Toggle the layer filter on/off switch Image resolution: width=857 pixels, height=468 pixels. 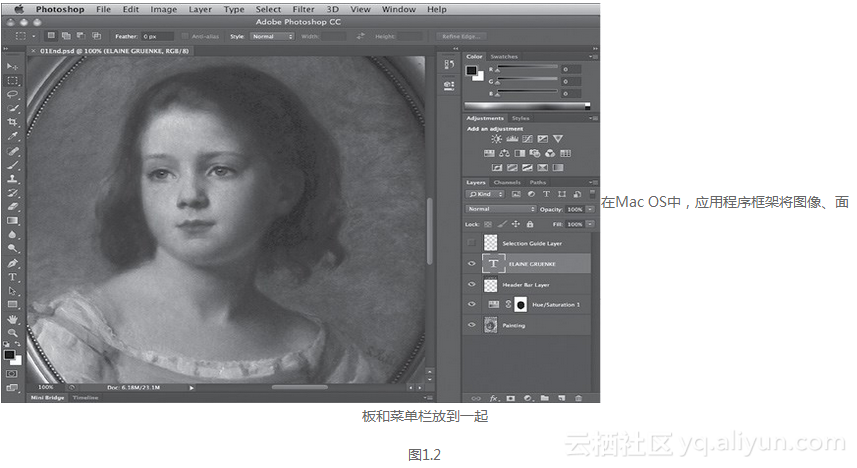click(x=592, y=194)
